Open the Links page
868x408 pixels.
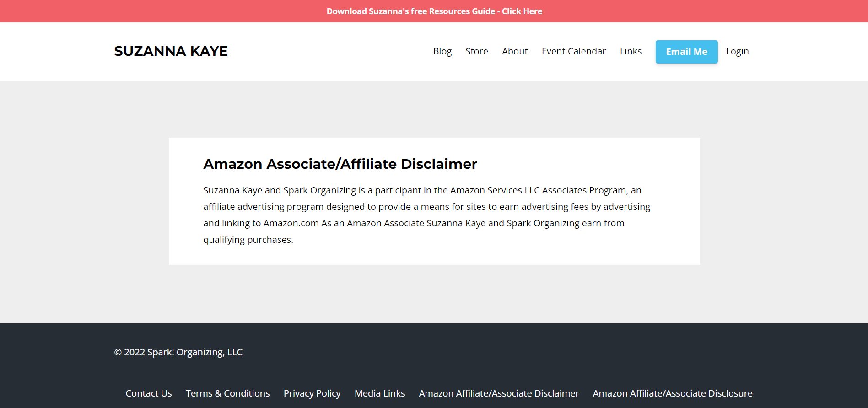tap(631, 51)
